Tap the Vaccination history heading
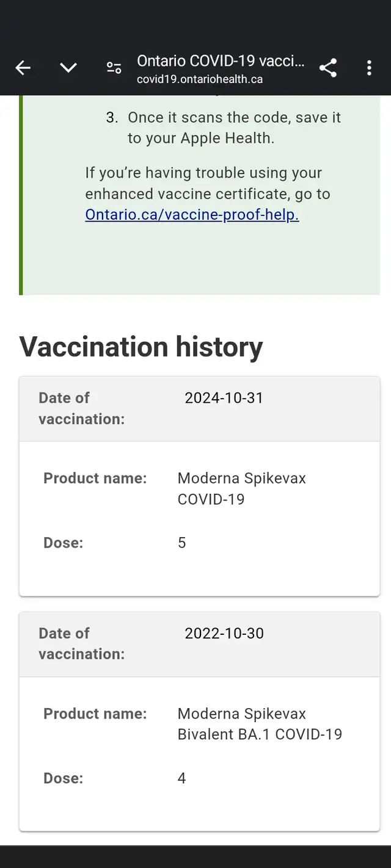Image resolution: width=391 pixels, height=868 pixels. click(x=141, y=347)
